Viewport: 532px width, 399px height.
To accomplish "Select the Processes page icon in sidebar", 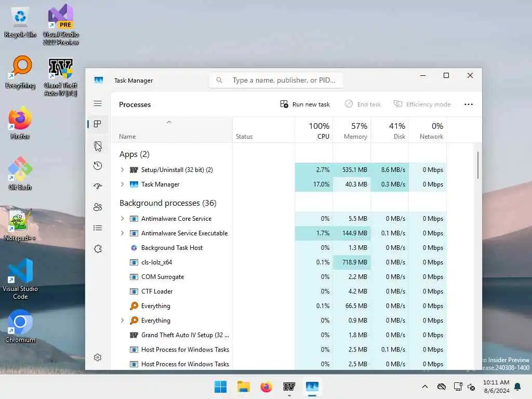I will 98,124.
